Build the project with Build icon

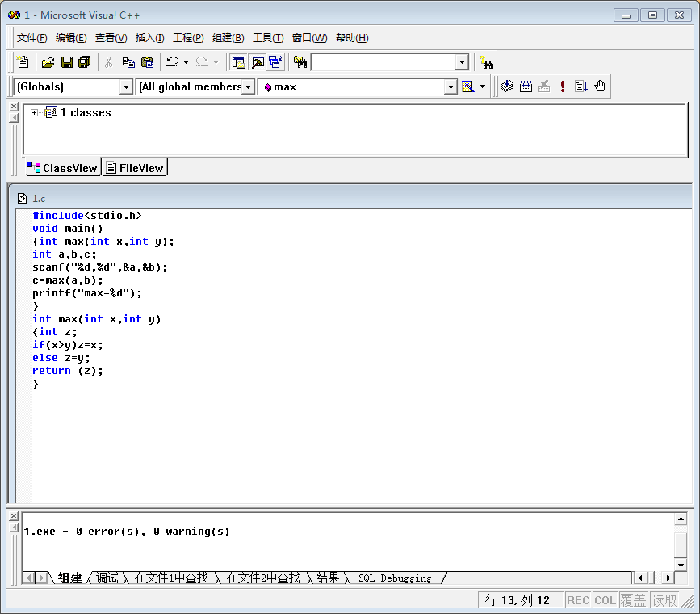526,86
